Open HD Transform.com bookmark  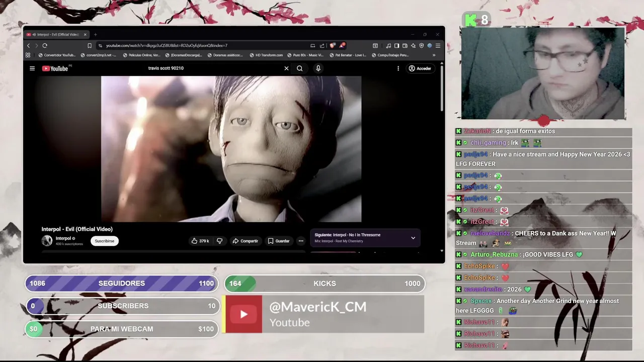tap(266, 55)
